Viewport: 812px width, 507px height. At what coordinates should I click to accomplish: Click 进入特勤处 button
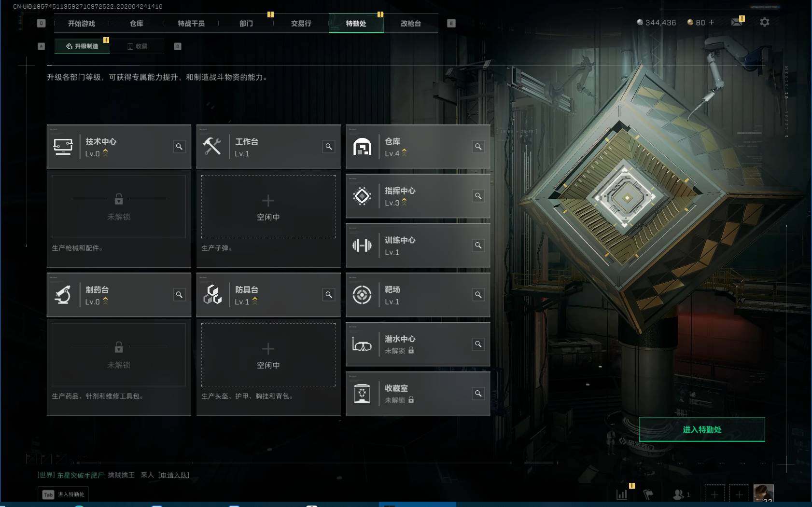click(702, 429)
